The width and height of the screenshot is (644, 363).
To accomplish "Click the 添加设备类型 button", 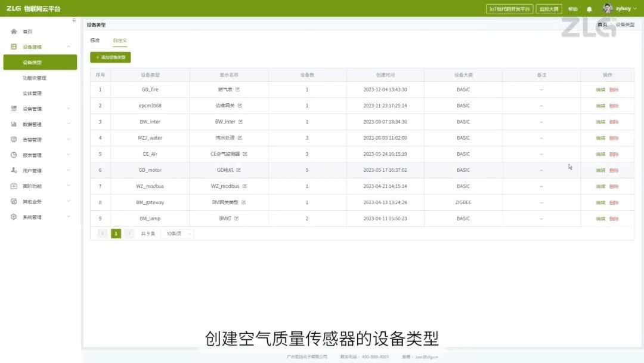I will (110, 57).
